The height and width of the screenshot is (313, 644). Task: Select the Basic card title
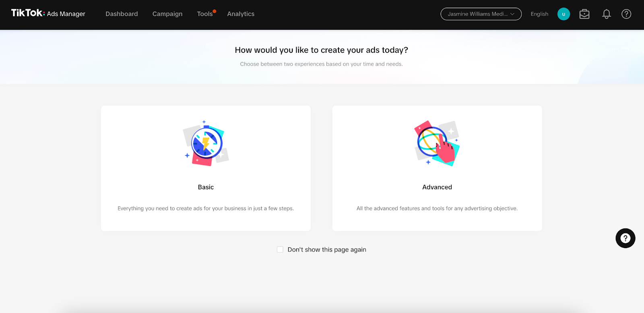coord(206,187)
